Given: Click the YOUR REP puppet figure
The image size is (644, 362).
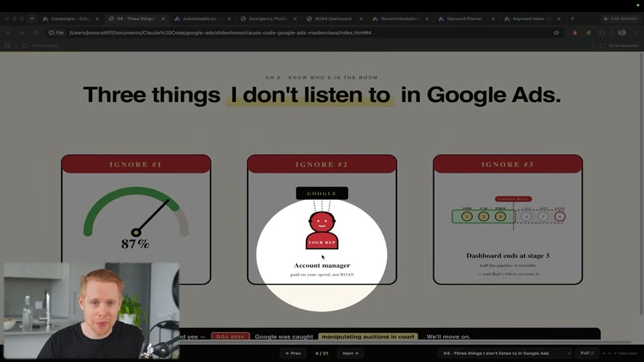Looking at the screenshot, I should pos(322,230).
